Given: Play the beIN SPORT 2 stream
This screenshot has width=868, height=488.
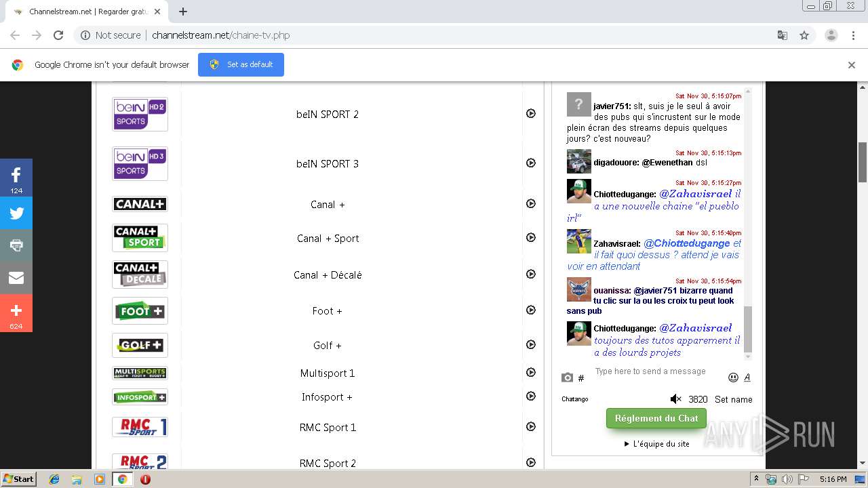Looking at the screenshot, I should tap(531, 114).
